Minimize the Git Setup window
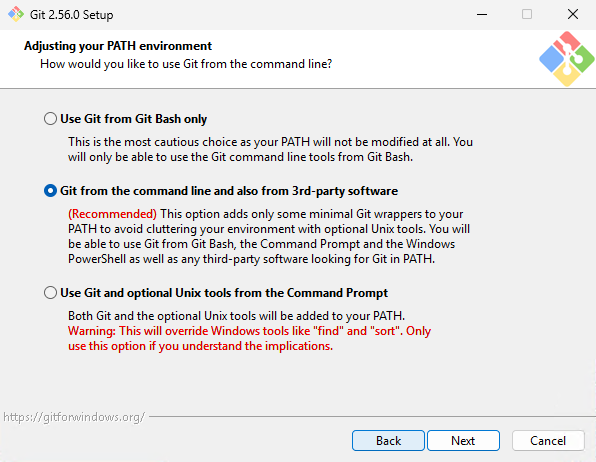 click(482, 14)
